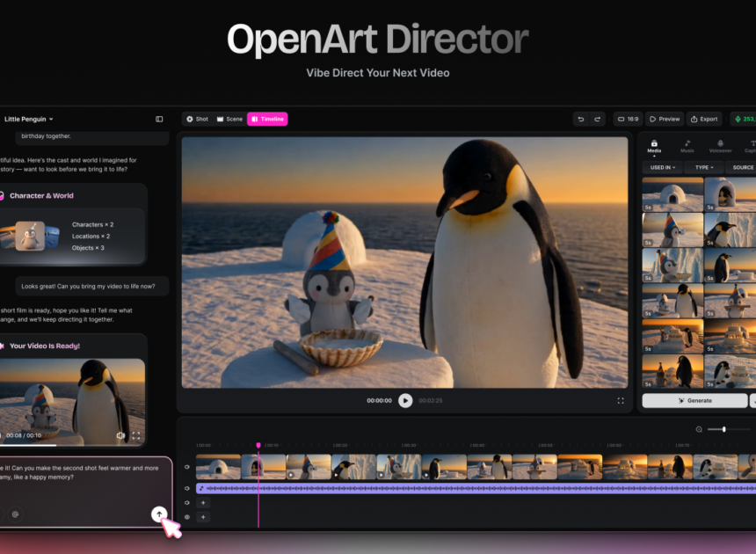Click the 'Locations × 2' text

[91, 237]
